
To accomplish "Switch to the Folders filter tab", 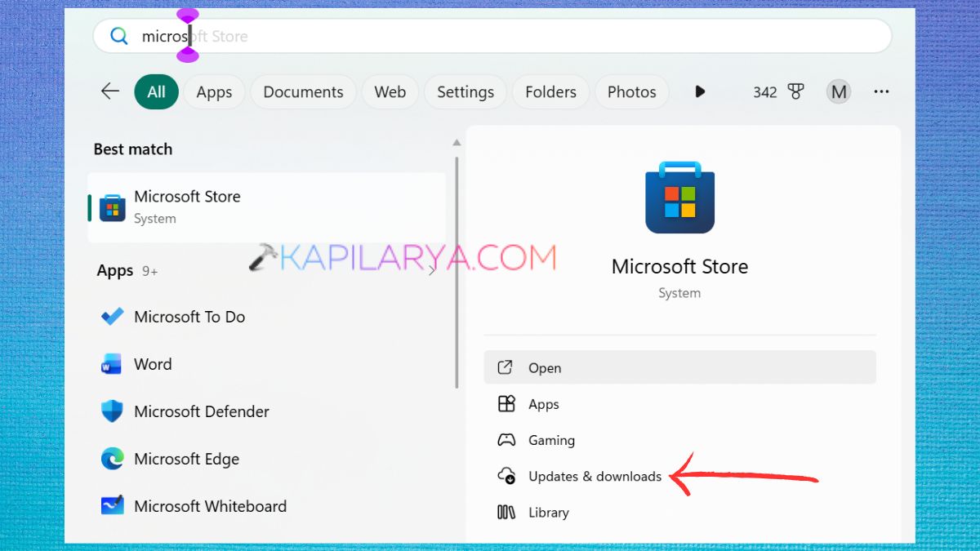I will pyautogui.click(x=550, y=92).
